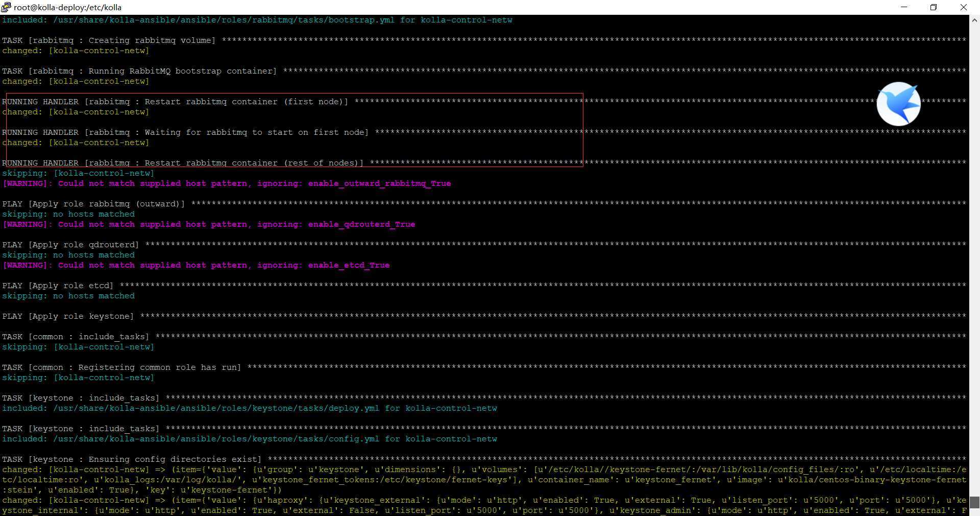The height and width of the screenshot is (516, 980).
Task: Click 'skipping: [kolla-control-netw]' under Registering common role
Action: tap(78, 378)
